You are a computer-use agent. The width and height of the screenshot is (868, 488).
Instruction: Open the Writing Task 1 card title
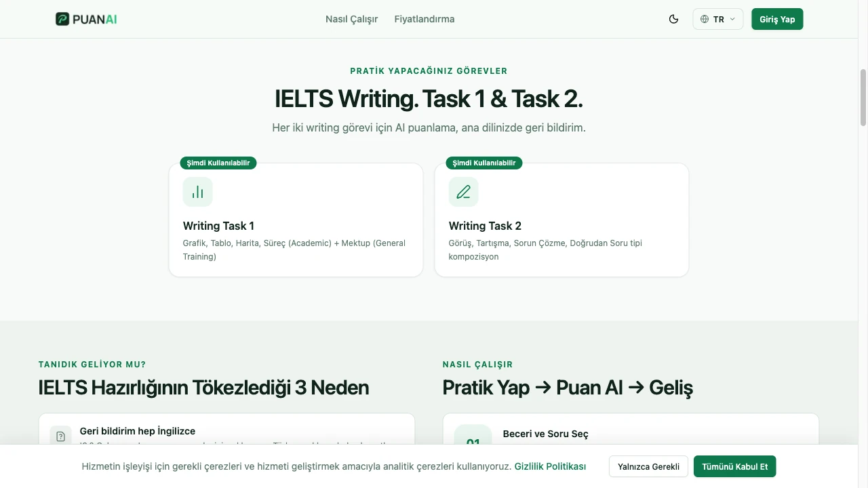coord(218,226)
